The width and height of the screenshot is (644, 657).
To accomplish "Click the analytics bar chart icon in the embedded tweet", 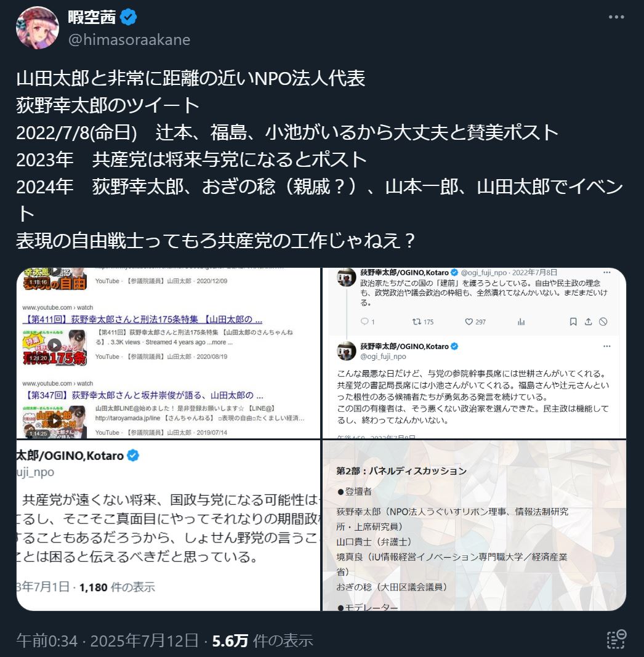I will (x=521, y=321).
